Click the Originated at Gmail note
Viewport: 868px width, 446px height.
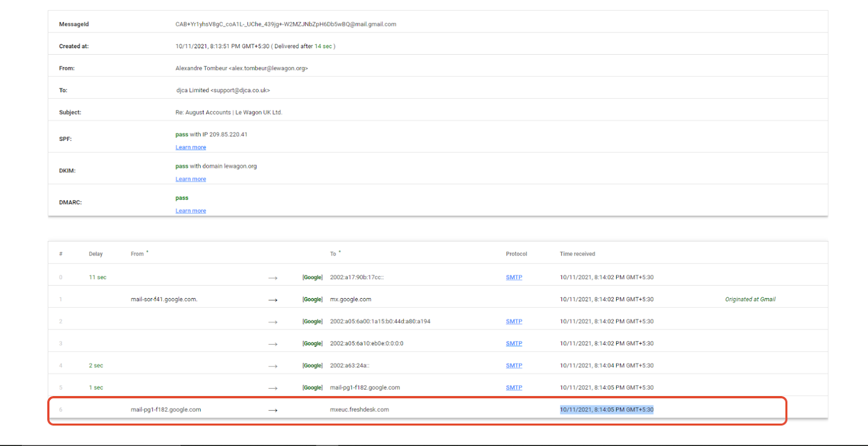pos(750,300)
